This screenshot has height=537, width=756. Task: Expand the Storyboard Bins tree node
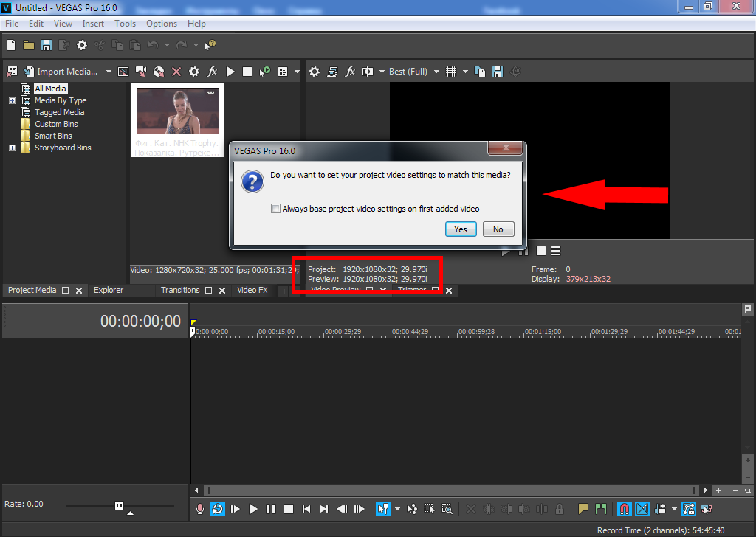tap(13, 148)
